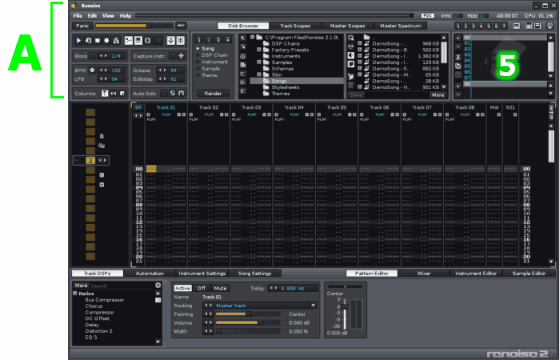Screen dimensions: 560x360
Task: Open the Help menu
Action: point(125,16)
